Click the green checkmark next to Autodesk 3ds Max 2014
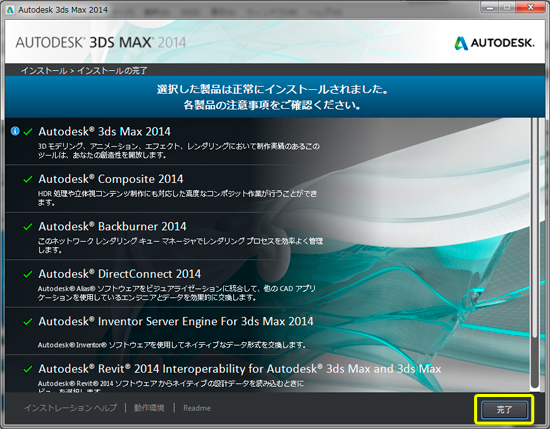 coord(28,132)
